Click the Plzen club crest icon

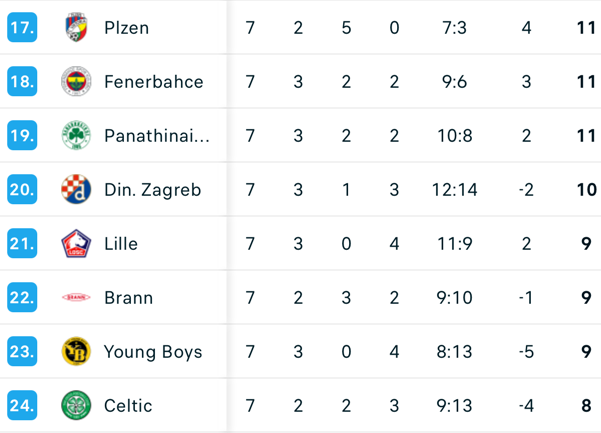point(76,28)
